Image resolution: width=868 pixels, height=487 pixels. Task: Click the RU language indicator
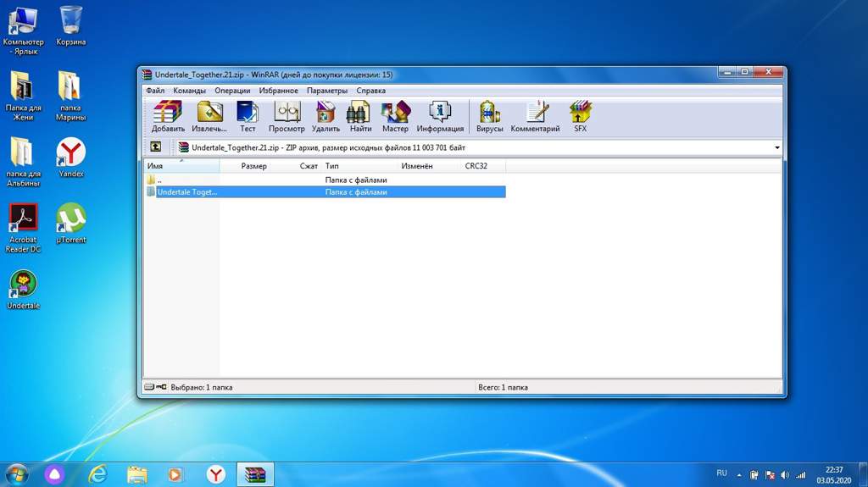click(x=721, y=473)
